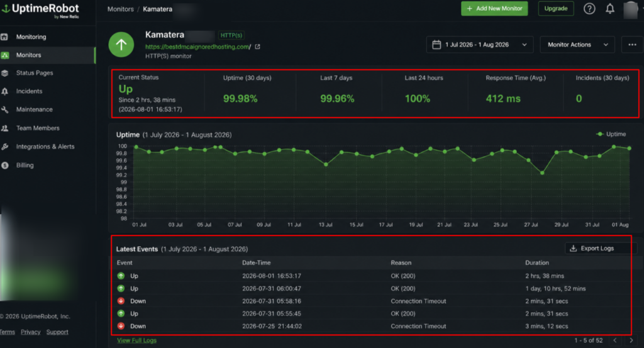Click the Add New Monitor button
The height and width of the screenshot is (348, 644).
click(494, 9)
